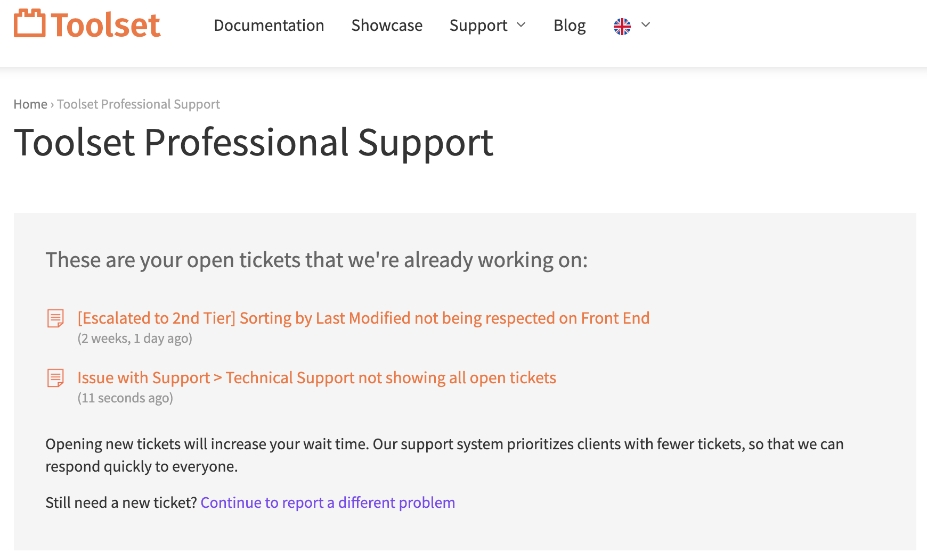The image size is (927, 560).
Task: Click the Toolset Professional Support breadcrumb text
Action: point(139,104)
